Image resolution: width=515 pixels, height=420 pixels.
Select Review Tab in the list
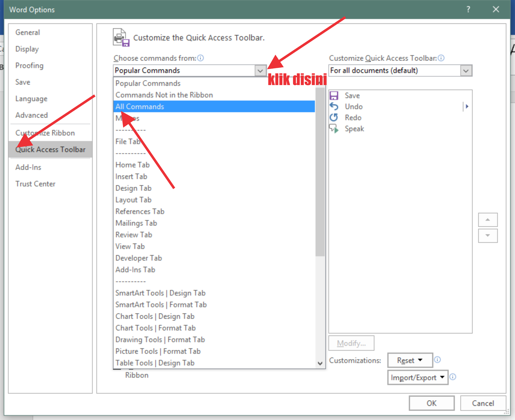[x=214, y=235]
